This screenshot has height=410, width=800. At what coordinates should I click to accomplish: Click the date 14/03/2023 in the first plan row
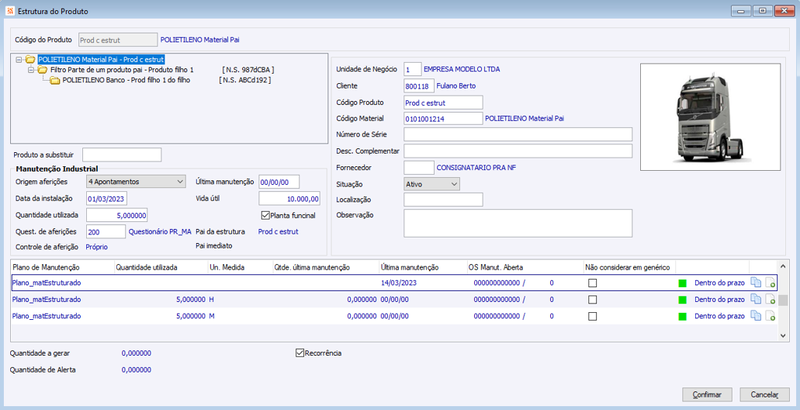398,283
